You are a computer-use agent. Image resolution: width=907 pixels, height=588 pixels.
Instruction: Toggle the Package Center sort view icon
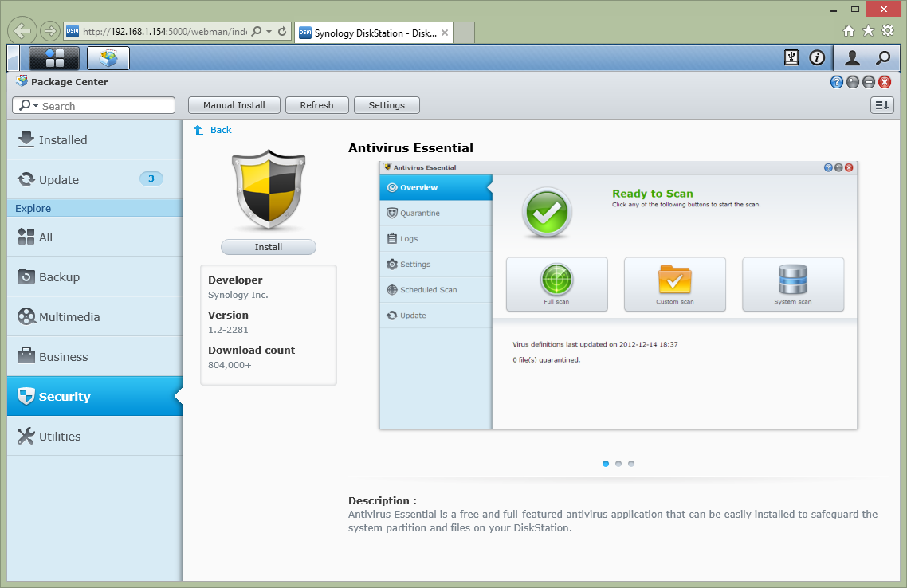(x=882, y=105)
